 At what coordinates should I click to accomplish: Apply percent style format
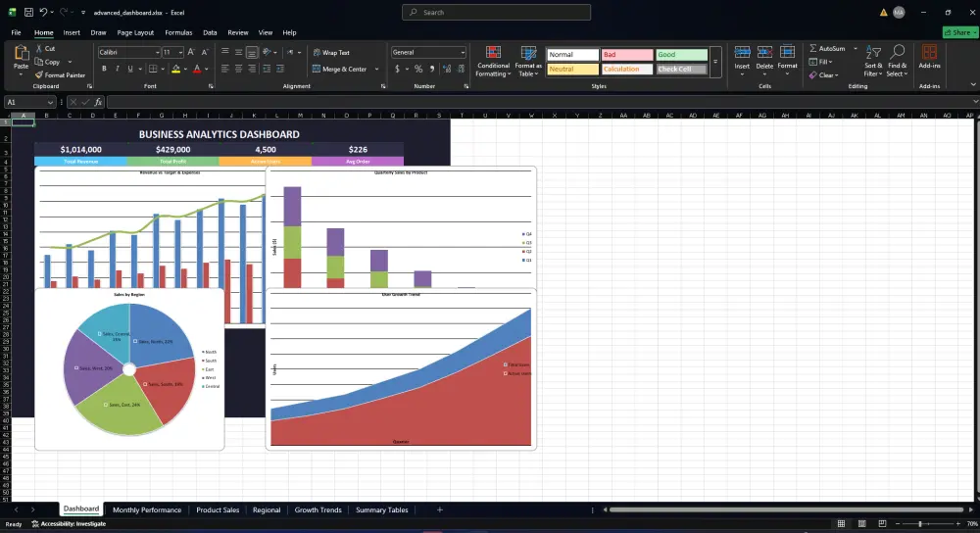pyautogui.click(x=418, y=69)
